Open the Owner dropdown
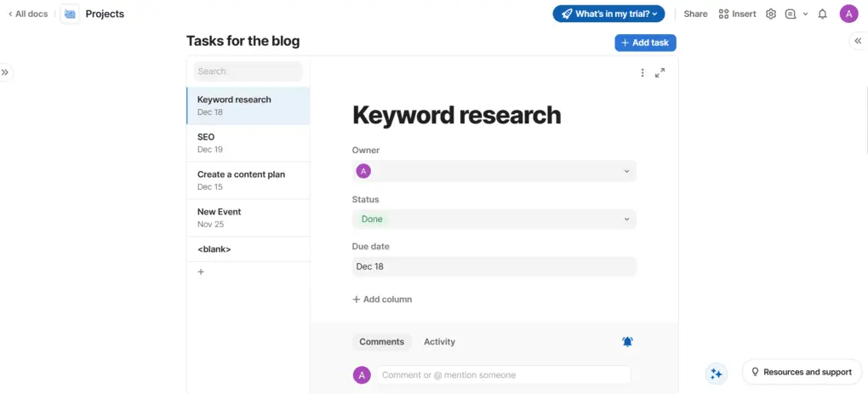The height and width of the screenshot is (394, 868). pyautogui.click(x=494, y=171)
